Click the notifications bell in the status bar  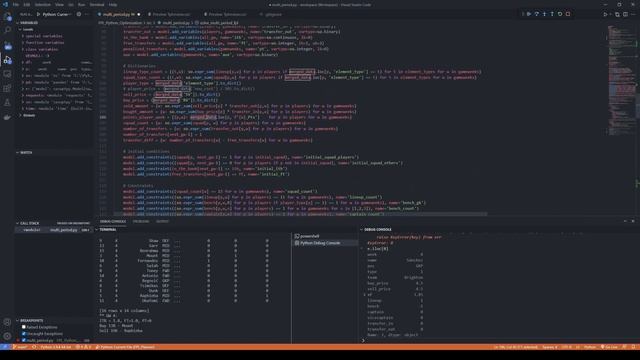633,347
